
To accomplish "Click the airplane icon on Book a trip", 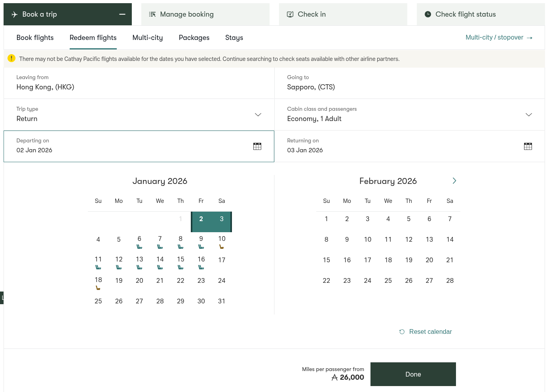I will (15, 14).
